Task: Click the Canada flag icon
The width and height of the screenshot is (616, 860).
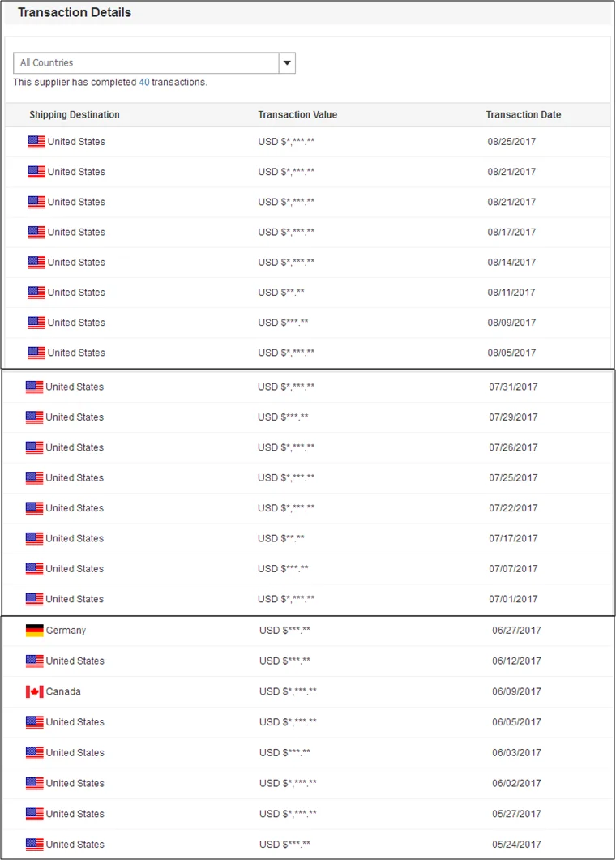Action: pyautogui.click(x=34, y=691)
